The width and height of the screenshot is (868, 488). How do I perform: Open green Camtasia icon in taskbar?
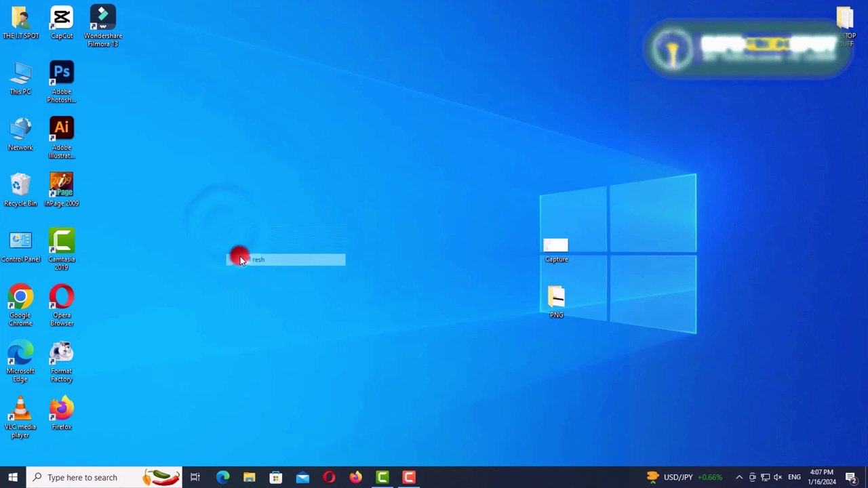pyautogui.click(x=382, y=477)
